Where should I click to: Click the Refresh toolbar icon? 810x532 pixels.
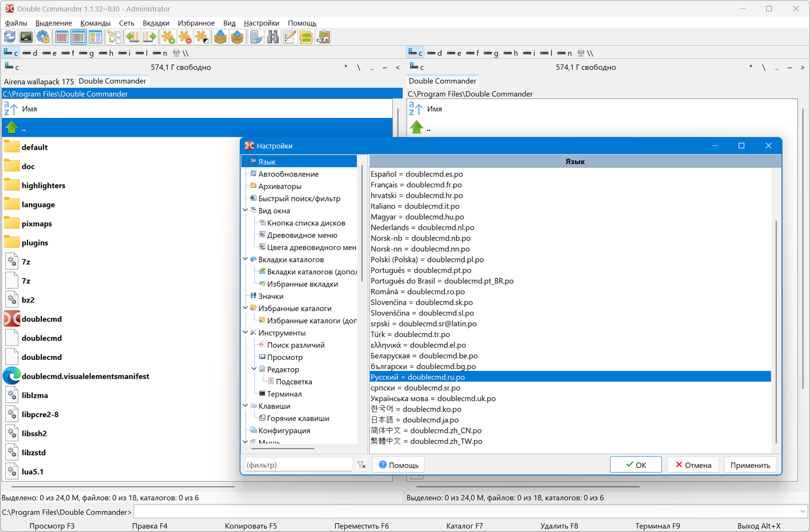click(10, 37)
